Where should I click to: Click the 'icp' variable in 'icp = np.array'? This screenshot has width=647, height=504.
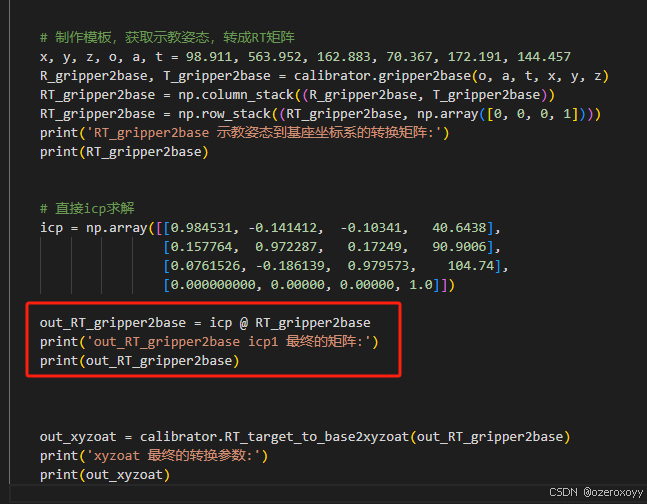point(51,228)
